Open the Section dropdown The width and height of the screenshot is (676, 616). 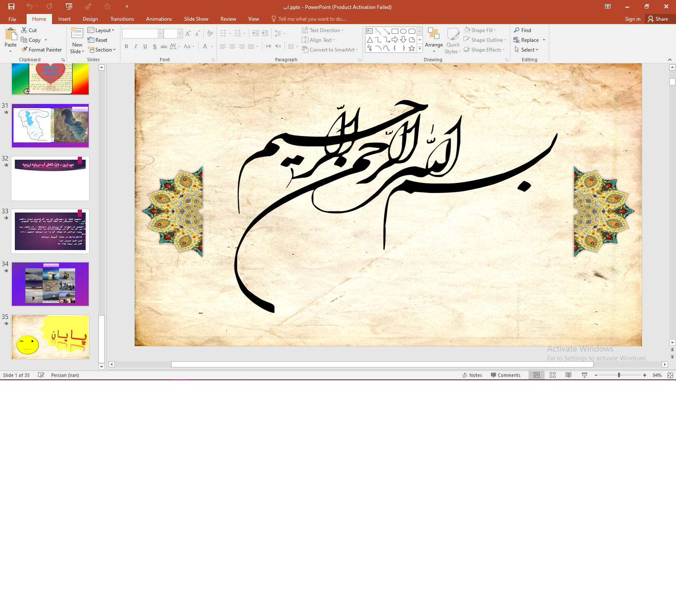(x=101, y=50)
